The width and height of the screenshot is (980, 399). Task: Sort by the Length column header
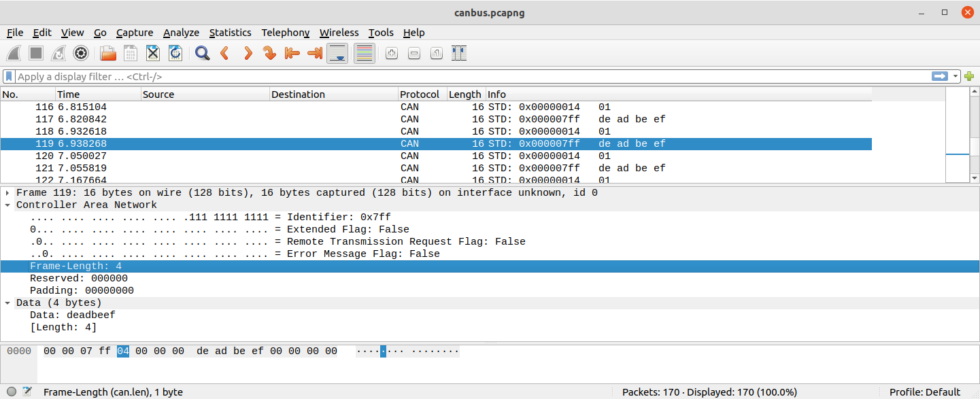click(466, 94)
